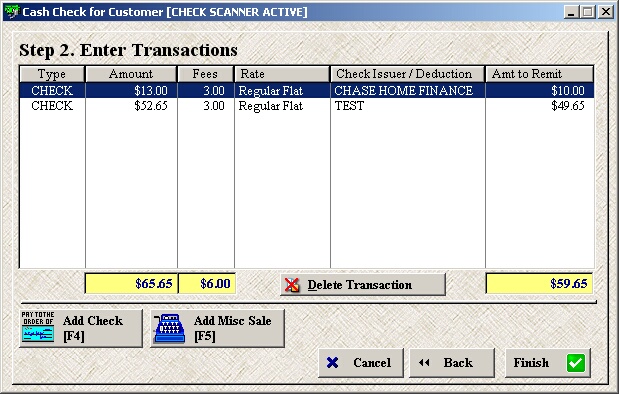619x394 pixels.
Task: Click the blue X icon on Cancel
Action: pyautogui.click(x=332, y=362)
